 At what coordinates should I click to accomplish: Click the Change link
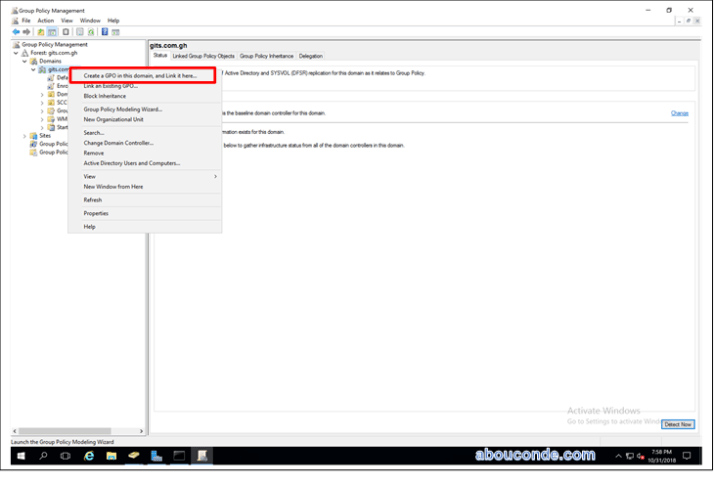click(679, 113)
